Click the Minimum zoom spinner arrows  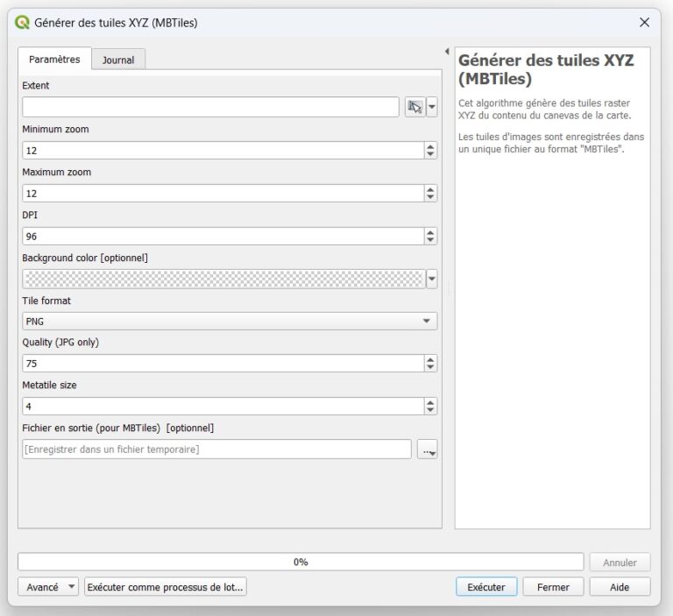(430, 151)
